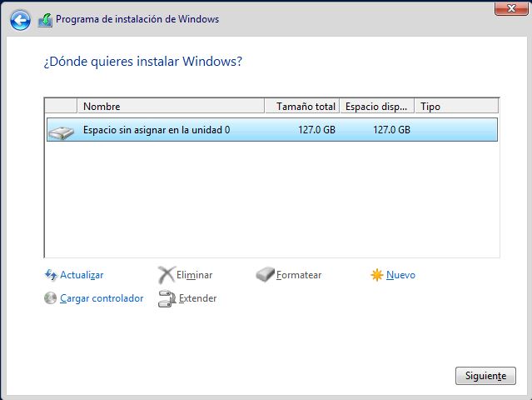This screenshot has width=532, height=400.
Task: Sort by the Tipo column header
Action: click(457, 107)
